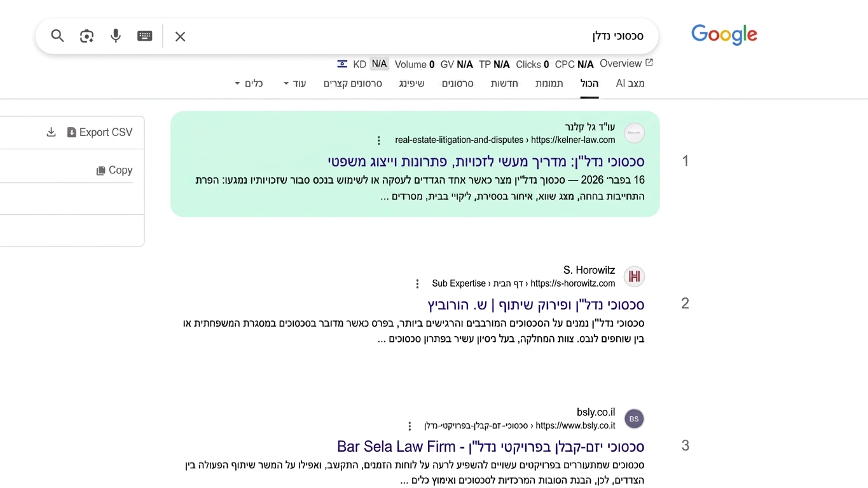Click the S. Horowitz site name
The width and height of the screenshot is (868, 488).
pyautogui.click(x=589, y=270)
